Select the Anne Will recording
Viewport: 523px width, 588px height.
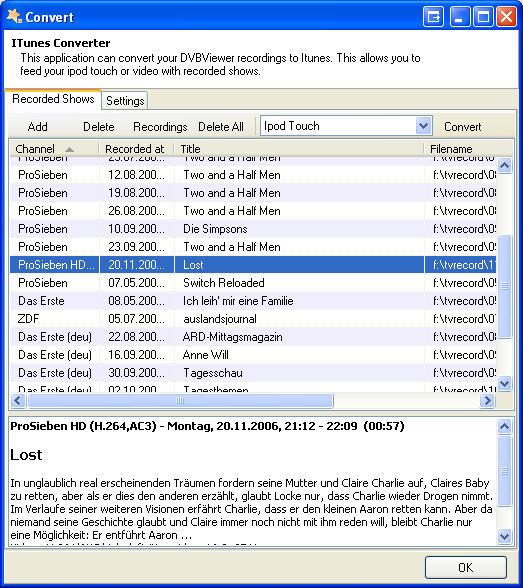(253, 355)
